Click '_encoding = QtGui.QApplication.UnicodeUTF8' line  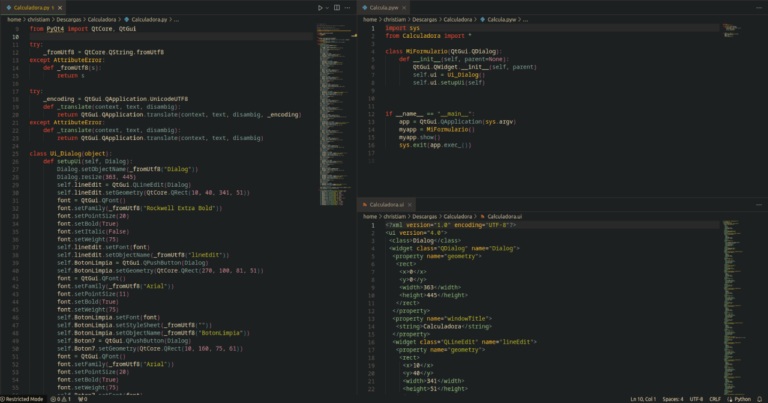[115, 99]
